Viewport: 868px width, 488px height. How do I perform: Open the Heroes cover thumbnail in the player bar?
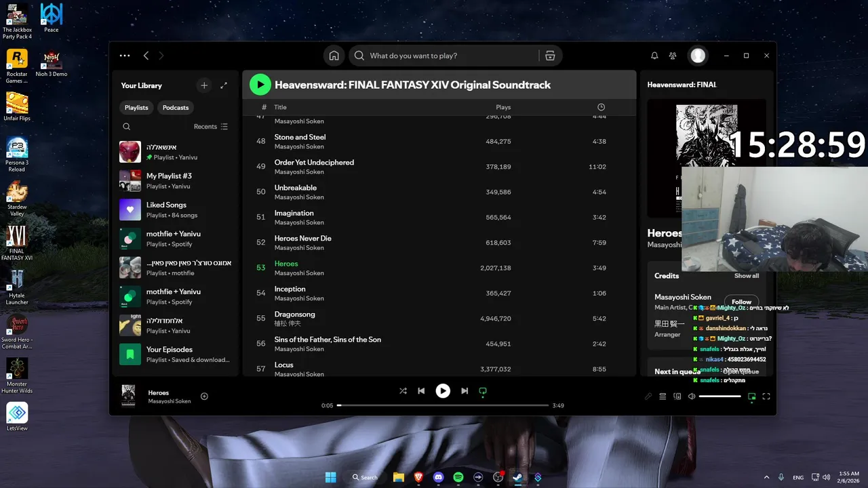[x=128, y=396]
